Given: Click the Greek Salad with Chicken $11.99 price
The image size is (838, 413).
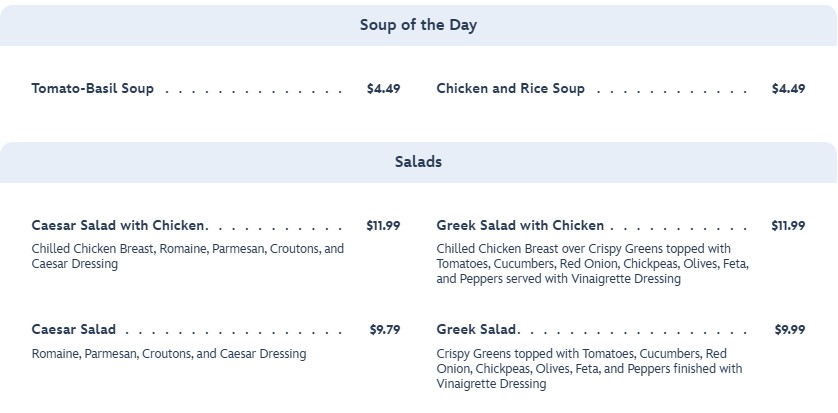Looking at the screenshot, I should (788, 226).
